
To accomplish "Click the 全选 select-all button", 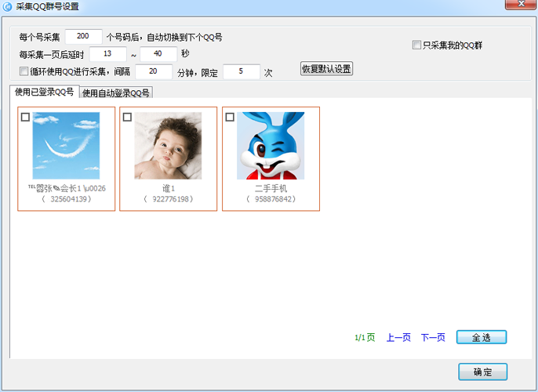I will [x=482, y=337].
